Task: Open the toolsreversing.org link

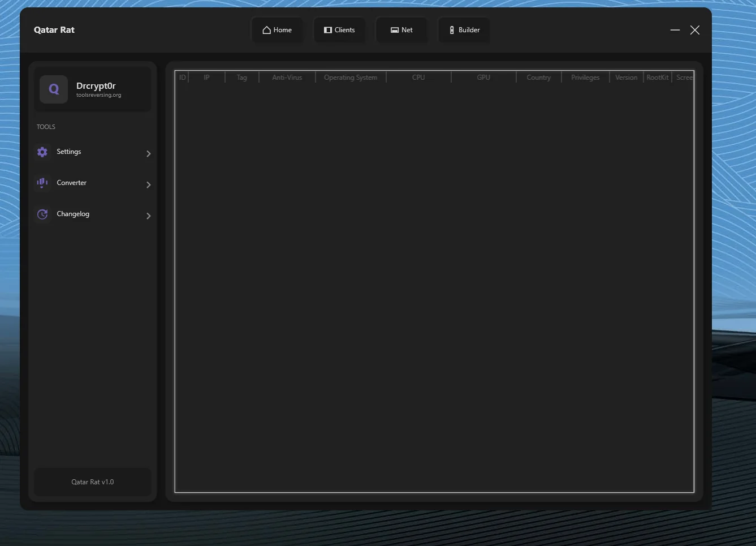Action: tap(99, 96)
